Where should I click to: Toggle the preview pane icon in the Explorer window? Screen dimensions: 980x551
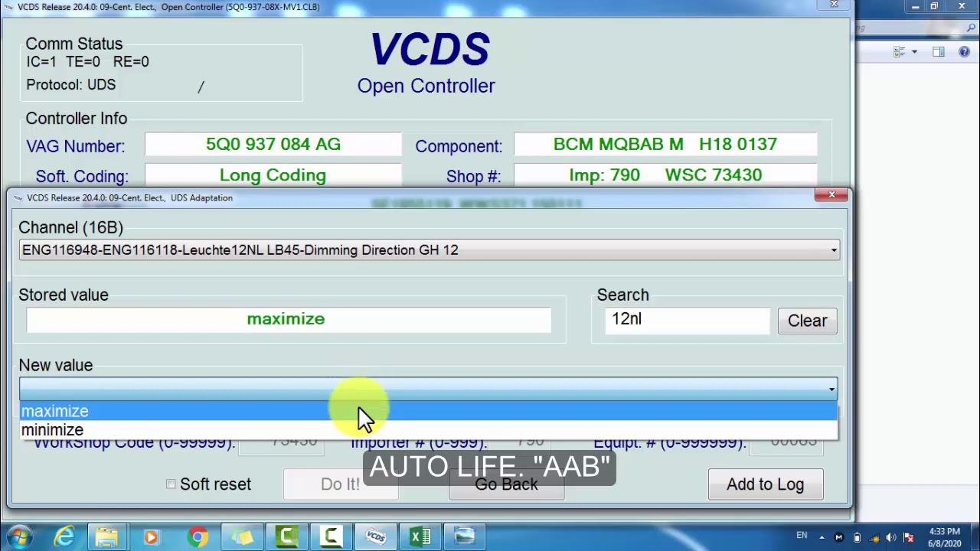tap(939, 52)
